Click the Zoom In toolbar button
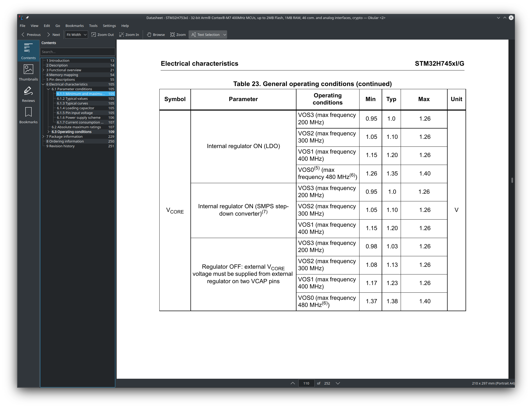 coord(129,35)
